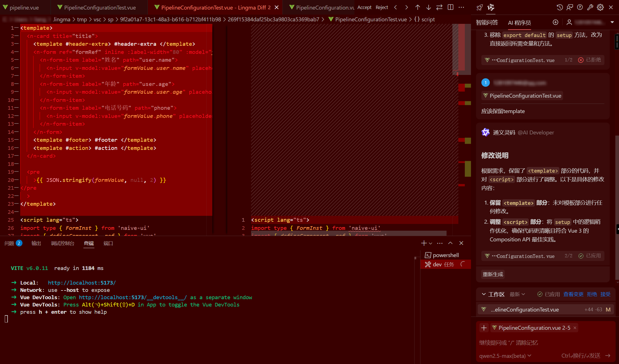The image size is (619, 364).
Task: Open the 最新 sort dropdown
Action: 517,294
